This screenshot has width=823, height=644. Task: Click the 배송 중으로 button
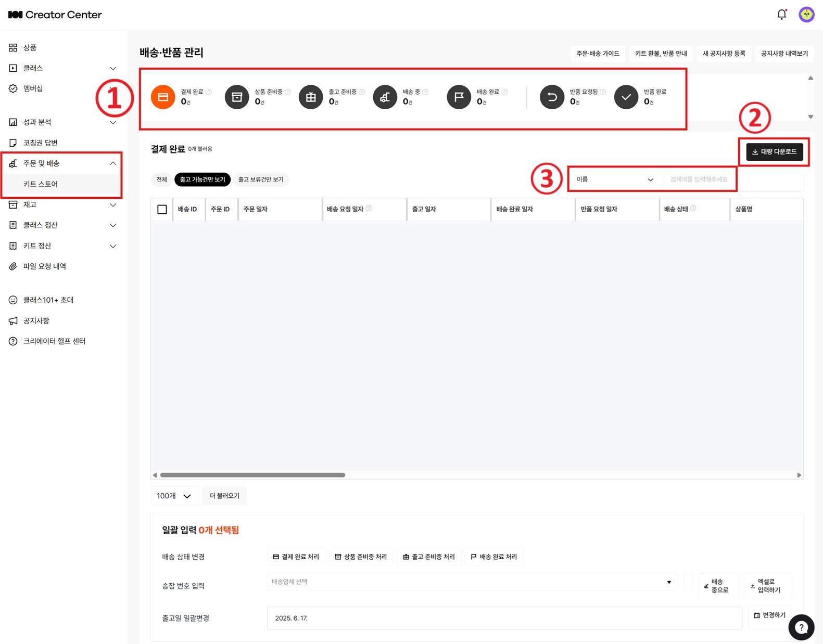[x=718, y=586]
